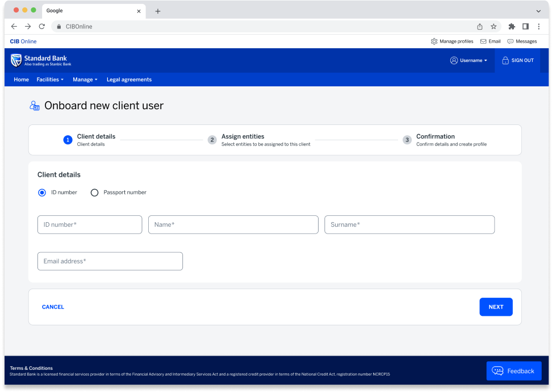This screenshot has height=392, width=552.
Task: Open browser extensions puzzle icon
Action: pyautogui.click(x=512, y=27)
